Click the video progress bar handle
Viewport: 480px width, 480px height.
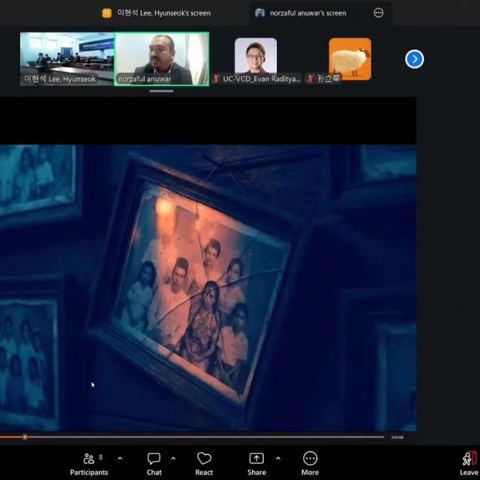pyautogui.click(x=25, y=437)
